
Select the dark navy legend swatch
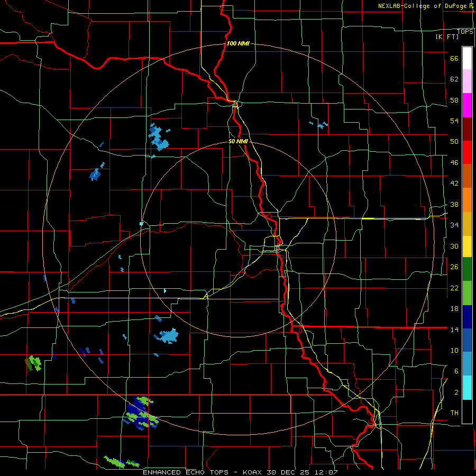pyautogui.click(x=467, y=317)
